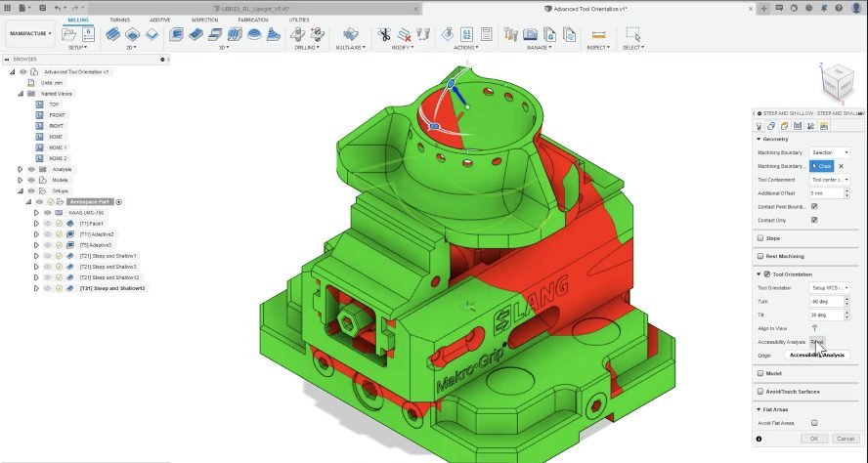Image resolution: width=868 pixels, height=463 pixels.
Task: Collapse the Flat Areas section
Action: pyautogui.click(x=759, y=409)
